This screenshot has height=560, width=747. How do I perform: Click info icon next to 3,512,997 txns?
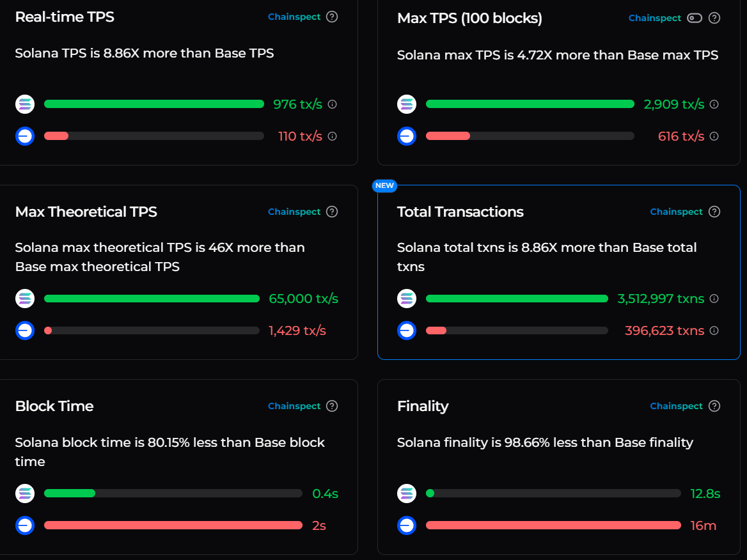[714, 299]
